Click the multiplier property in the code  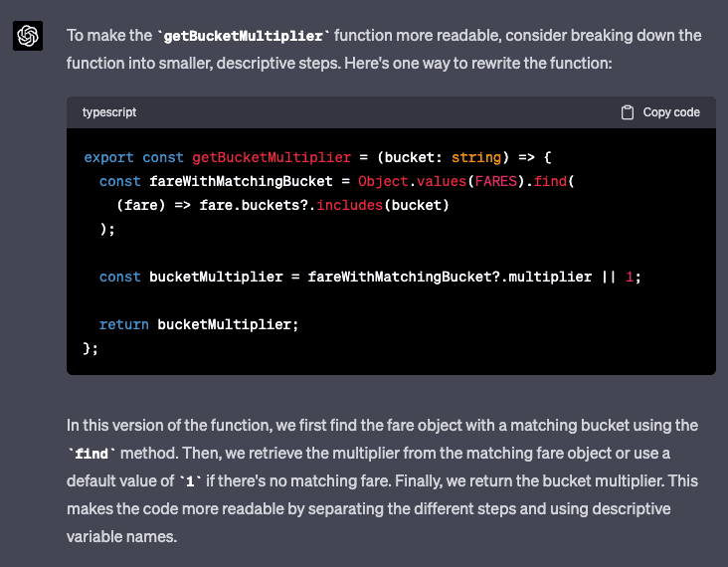[550, 277]
